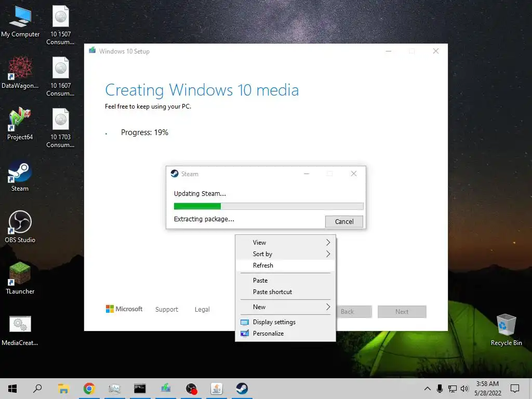532x399 pixels.
Task: Switch to the Command Prompt taskbar icon
Action: [x=140, y=389]
